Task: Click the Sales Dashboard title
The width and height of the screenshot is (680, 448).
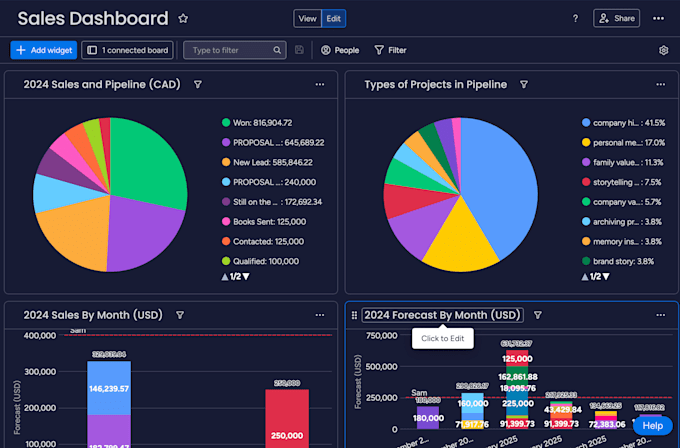Action: click(93, 19)
